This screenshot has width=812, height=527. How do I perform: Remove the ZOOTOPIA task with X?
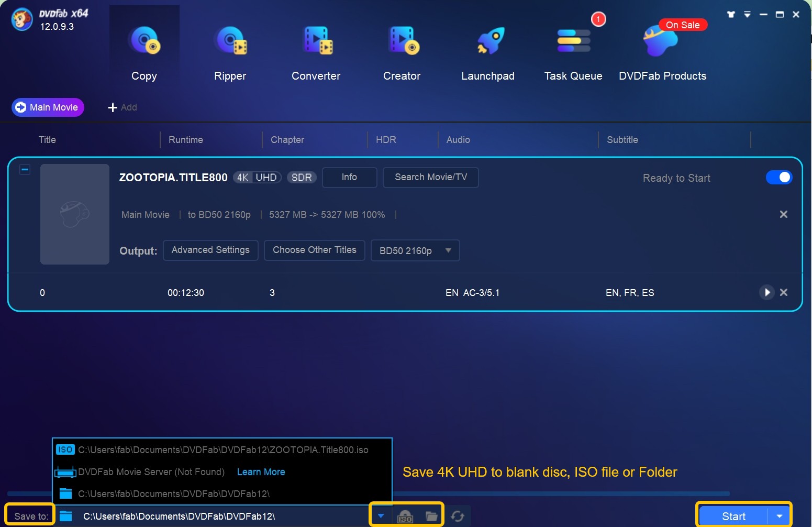pos(784,214)
